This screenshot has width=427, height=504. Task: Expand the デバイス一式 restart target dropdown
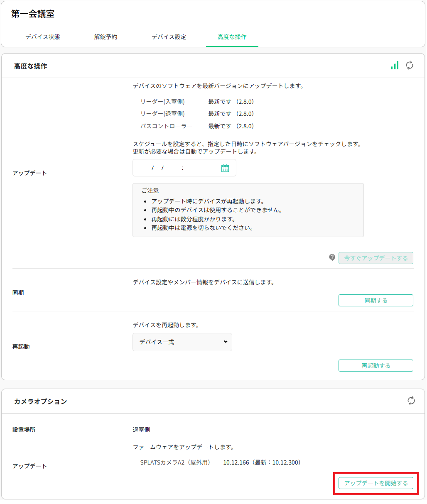click(182, 342)
